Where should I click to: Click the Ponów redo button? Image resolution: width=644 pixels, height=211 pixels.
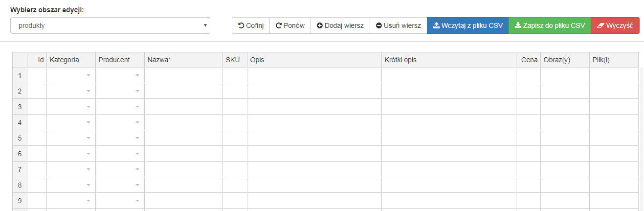290,25
